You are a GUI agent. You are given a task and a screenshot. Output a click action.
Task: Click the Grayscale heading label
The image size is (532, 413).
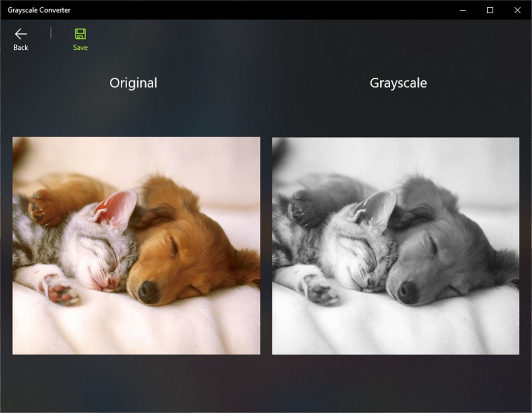tap(398, 82)
